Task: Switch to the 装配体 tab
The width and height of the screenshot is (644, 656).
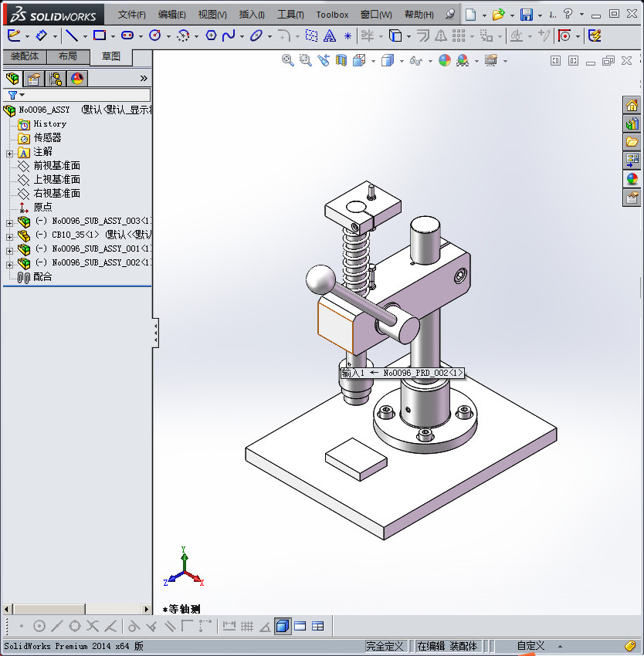Action: 25,56
